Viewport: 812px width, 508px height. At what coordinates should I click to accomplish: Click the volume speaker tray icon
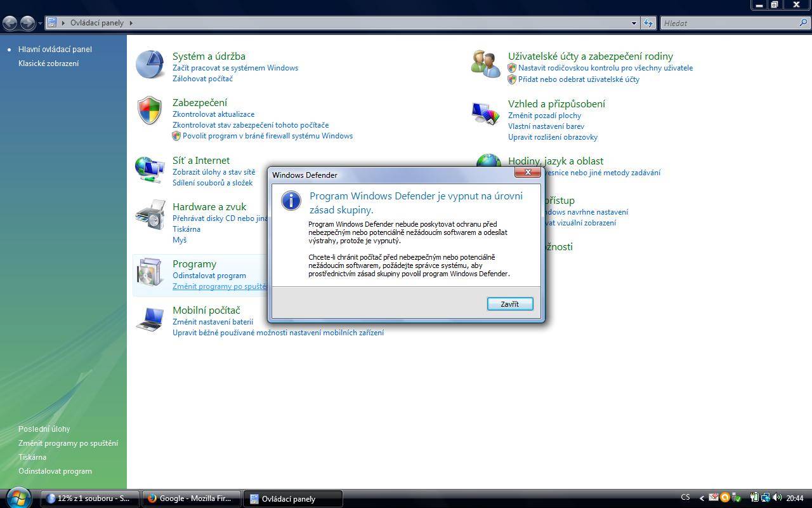pyautogui.click(x=778, y=498)
